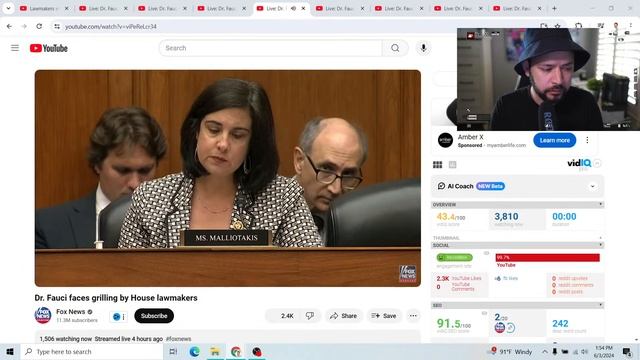Go to YouTube home via logo
Image resolution: width=640 pixels, height=360 pixels.
coord(49,48)
